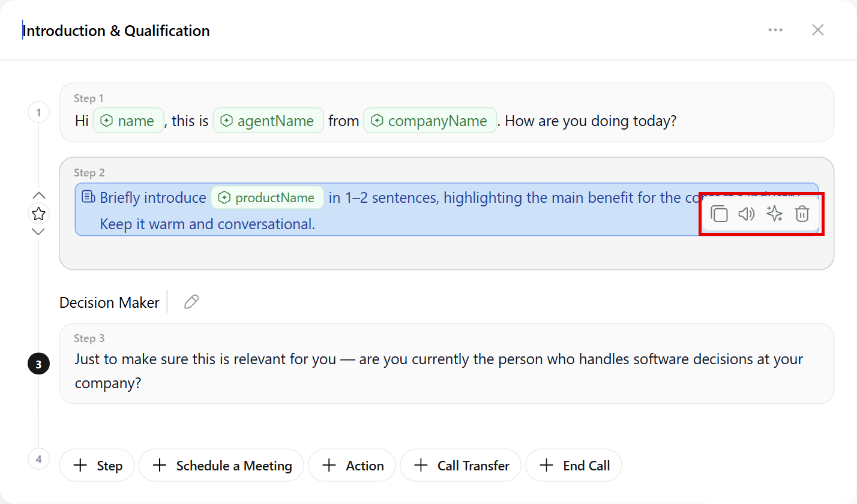Add a Schedule a Meeting step

click(x=221, y=466)
